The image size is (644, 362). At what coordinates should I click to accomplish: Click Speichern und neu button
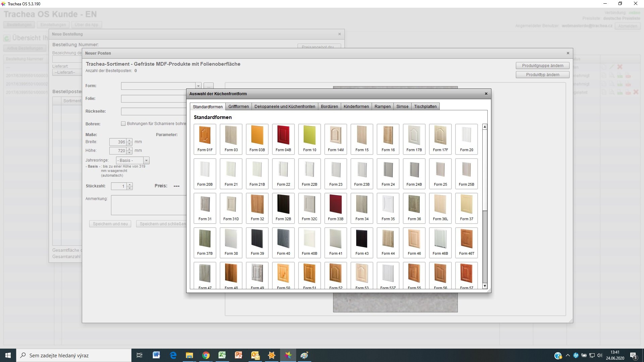point(110,224)
